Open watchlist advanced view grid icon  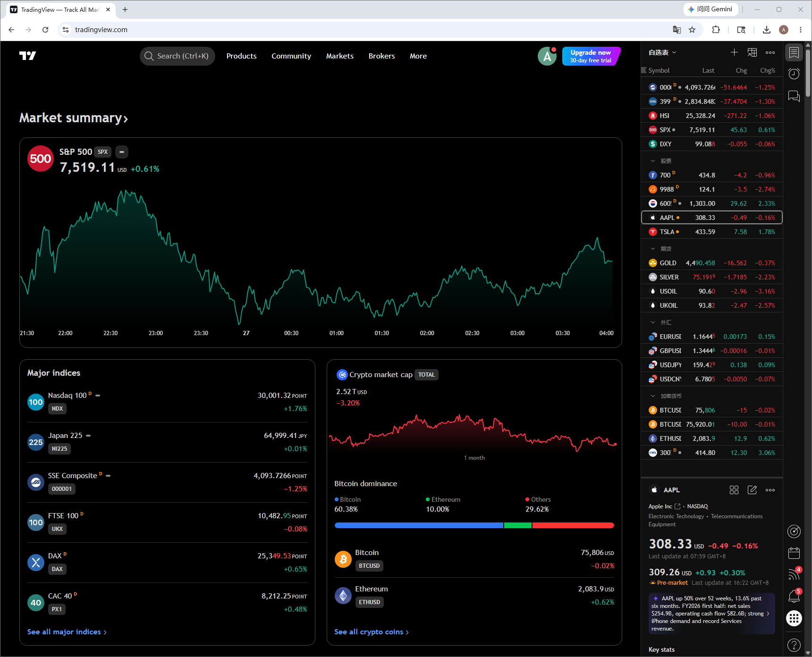click(752, 52)
